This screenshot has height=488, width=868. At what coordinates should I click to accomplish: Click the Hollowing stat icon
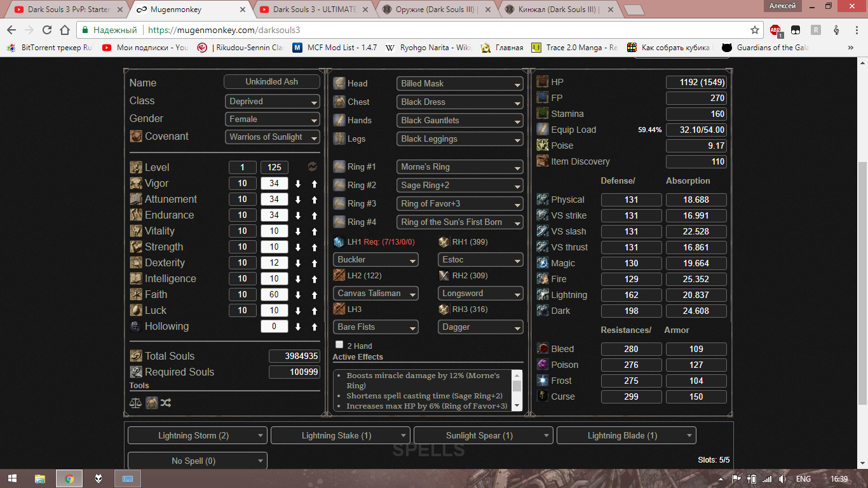coord(135,326)
